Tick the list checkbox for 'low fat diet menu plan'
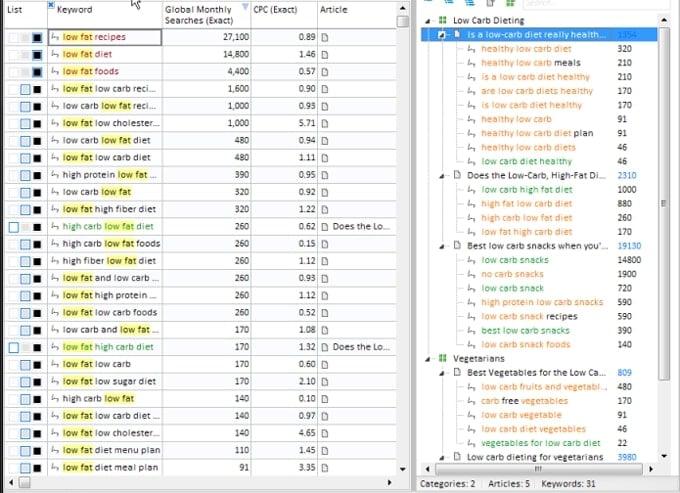680x493 pixels. [25, 451]
